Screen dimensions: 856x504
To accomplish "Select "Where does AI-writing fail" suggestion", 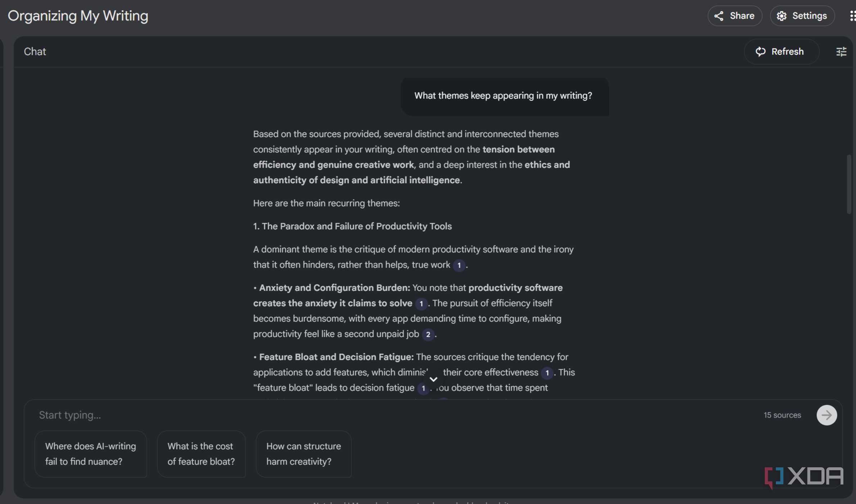I will pos(91,454).
